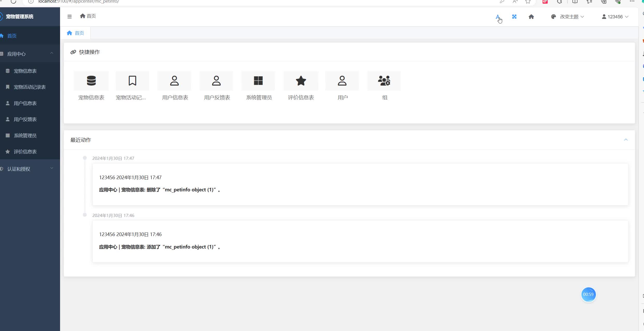Open 用户信息表 in sidebar
This screenshot has height=331, width=644.
25,103
